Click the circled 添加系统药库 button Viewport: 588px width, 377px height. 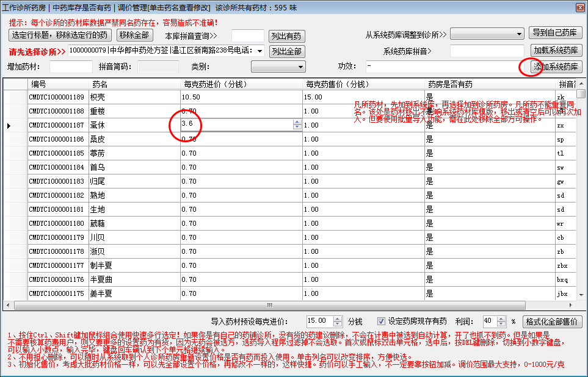pos(555,66)
